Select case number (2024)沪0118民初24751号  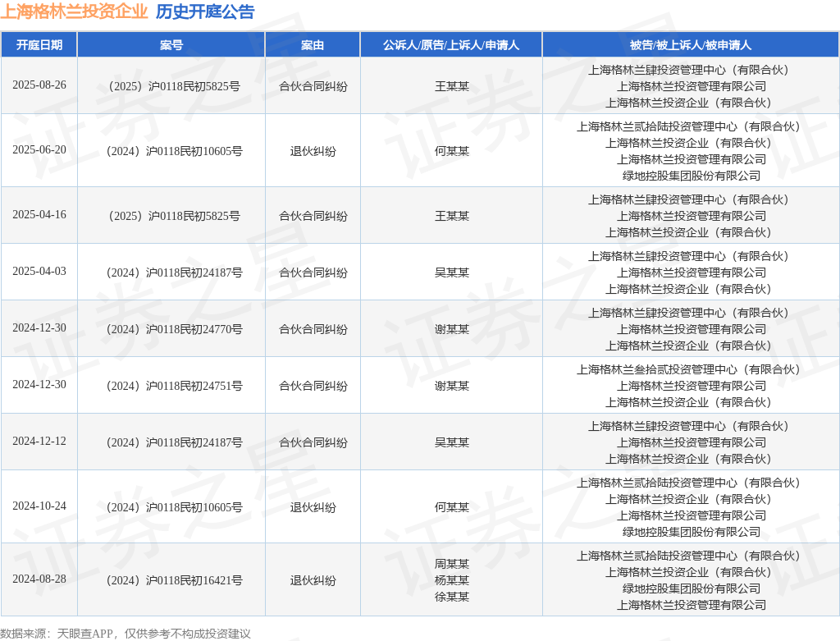click(x=174, y=386)
